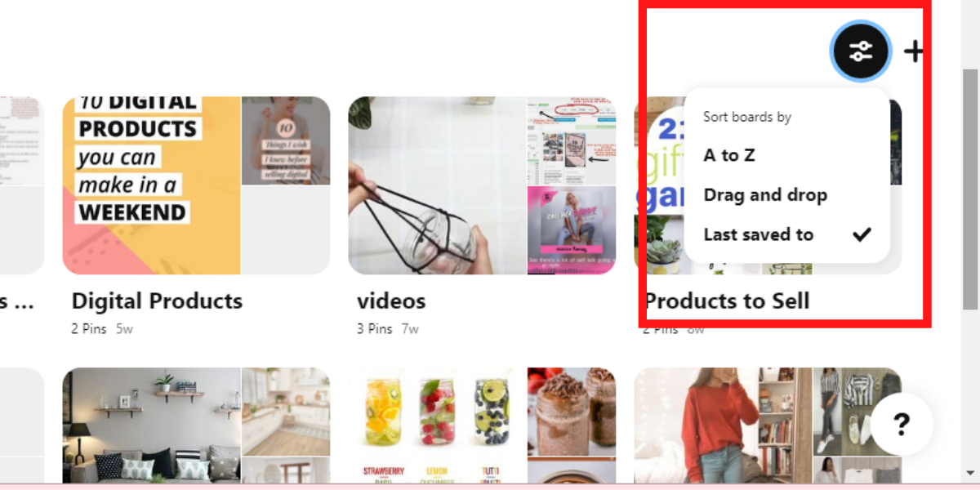Viewport: 980px width, 490px height.
Task: Open the Products to Sell board
Action: click(727, 301)
